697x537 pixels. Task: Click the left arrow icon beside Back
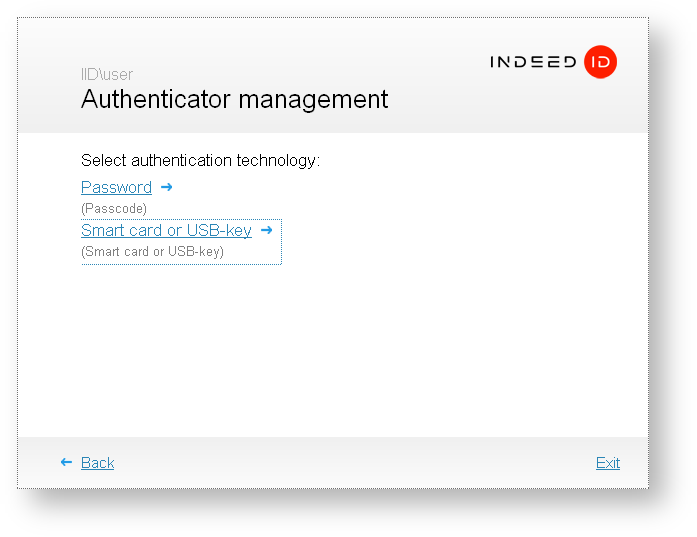click(x=66, y=462)
